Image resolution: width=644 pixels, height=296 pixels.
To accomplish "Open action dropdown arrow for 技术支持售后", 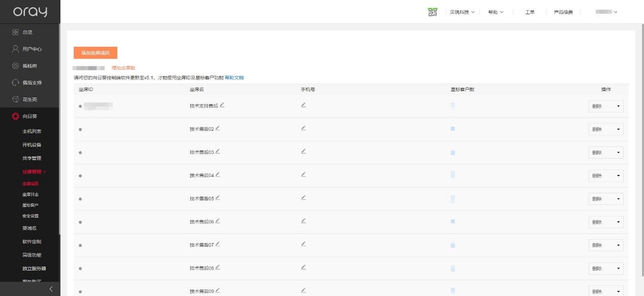I will (618, 106).
